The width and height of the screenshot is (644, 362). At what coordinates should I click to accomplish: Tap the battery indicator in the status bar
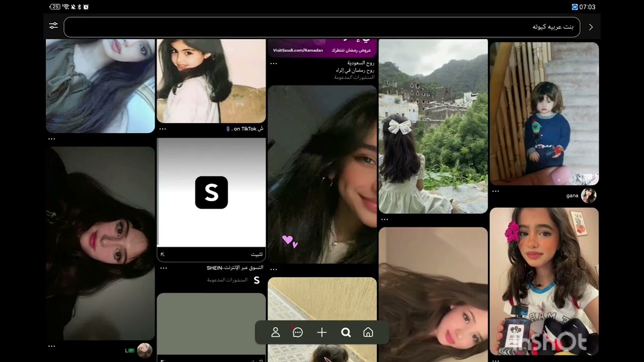[55, 7]
